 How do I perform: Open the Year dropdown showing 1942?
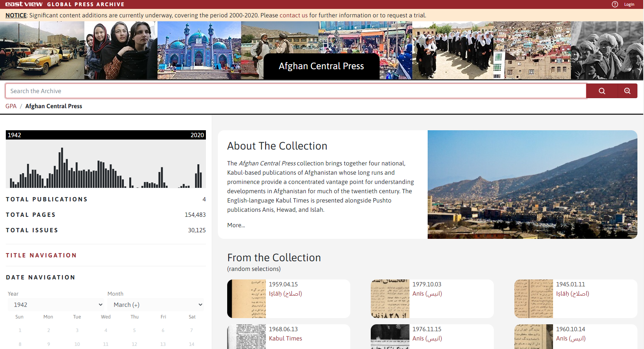[x=56, y=305]
